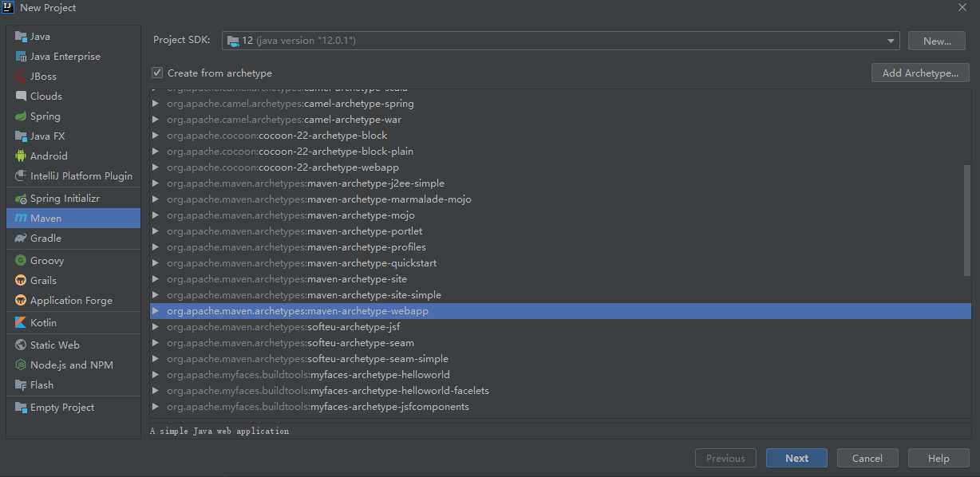Click the IntelliJ Platform Plugin icon
The image size is (980, 477).
[21, 176]
